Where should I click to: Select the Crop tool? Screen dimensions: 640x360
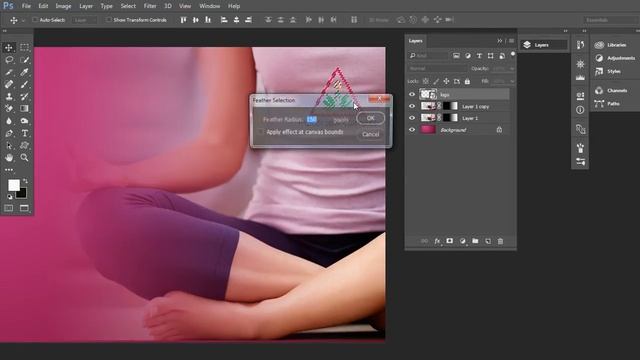[9, 72]
